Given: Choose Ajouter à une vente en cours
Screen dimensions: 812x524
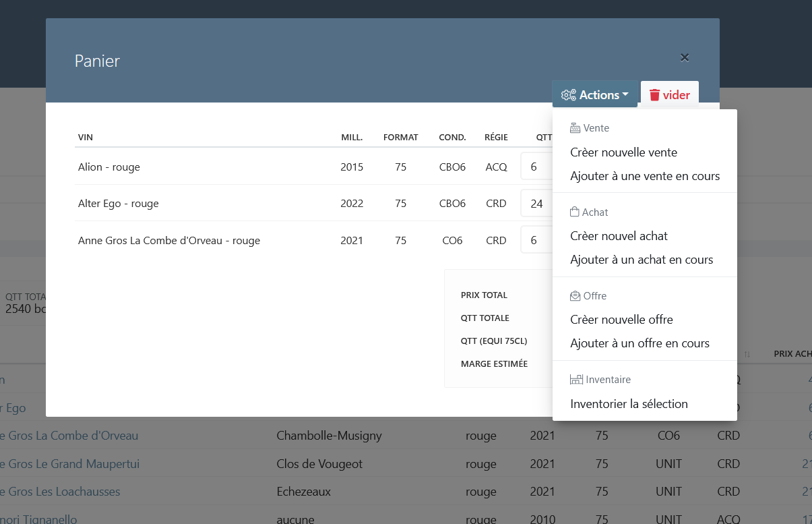Looking at the screenshot, I should click(645, 176).
